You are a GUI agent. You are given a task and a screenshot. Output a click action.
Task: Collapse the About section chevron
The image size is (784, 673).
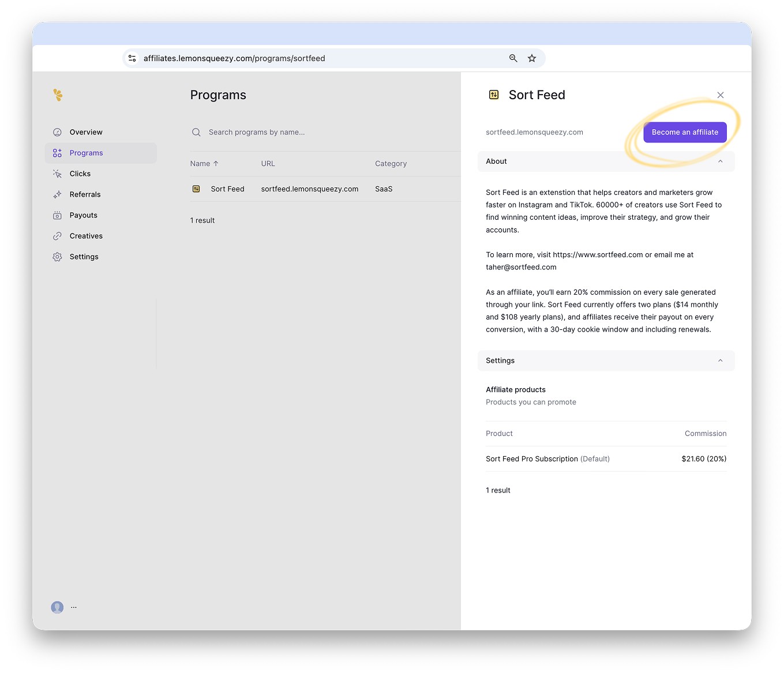pos(720,161)
